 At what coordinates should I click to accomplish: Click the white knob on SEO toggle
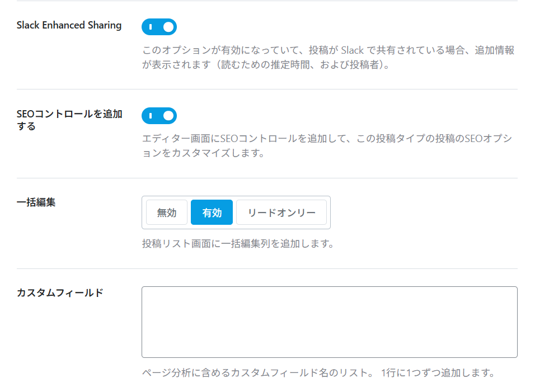click(x=168, y=116)
